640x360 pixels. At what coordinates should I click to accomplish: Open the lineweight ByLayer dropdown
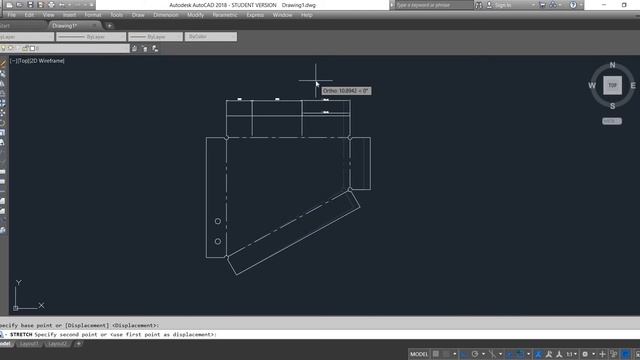[x=155, y=37]
